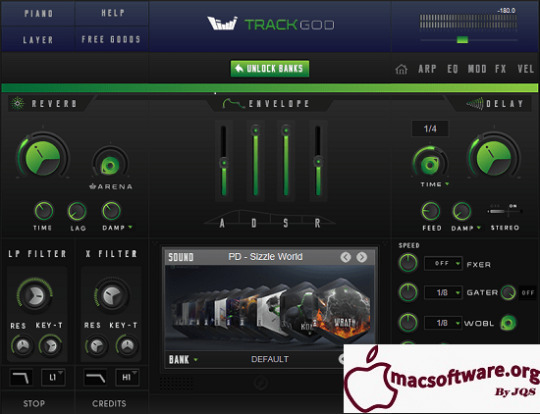Click the 1/4 delay time value box
Image resolution: width=540 pixels, height=414 pixels.
(x=430, y=129)
